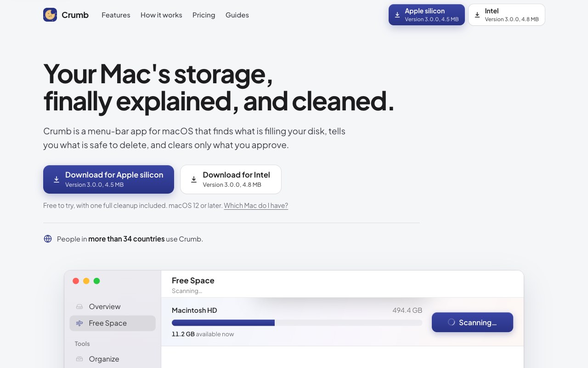Click the "11.2 GB available now" text
588x368 pixels.
[203, 334]
